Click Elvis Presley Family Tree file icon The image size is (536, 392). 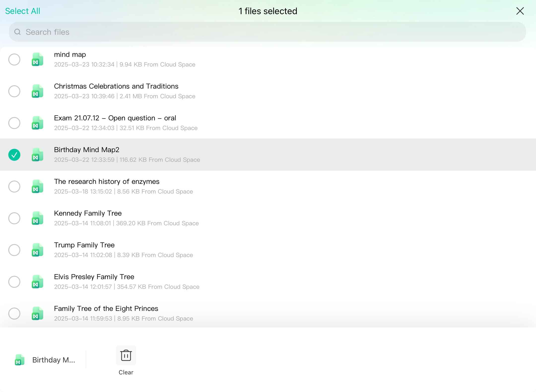click(x=37, y=282)
